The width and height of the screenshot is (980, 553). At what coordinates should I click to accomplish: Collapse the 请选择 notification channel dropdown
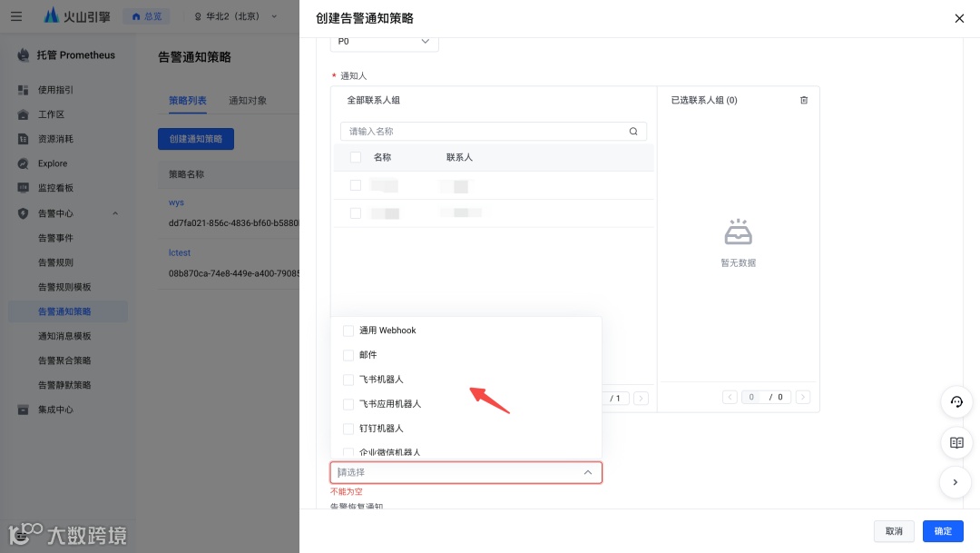pyautogui.click(x=588, y=472)
